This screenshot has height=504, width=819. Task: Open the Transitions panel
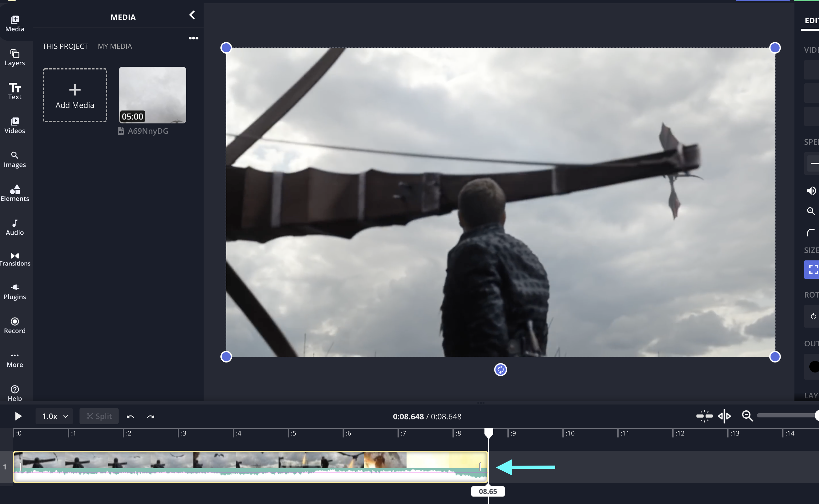pos(15,259)
